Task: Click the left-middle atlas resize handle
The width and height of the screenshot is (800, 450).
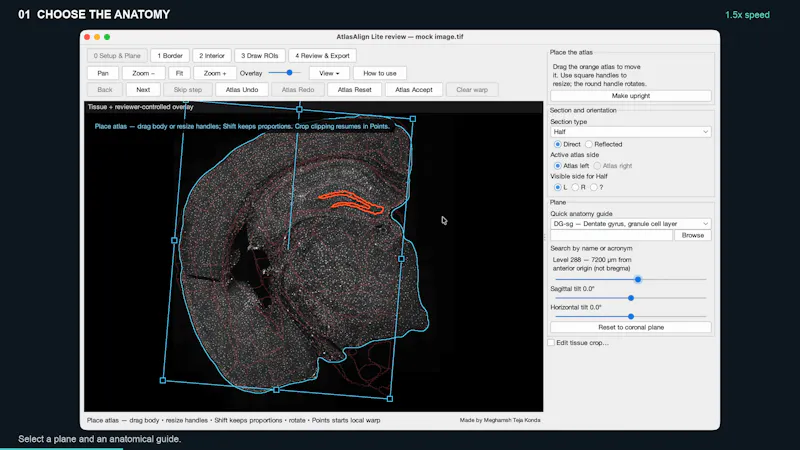Action: pyautogui.click(x=174, y=240)
